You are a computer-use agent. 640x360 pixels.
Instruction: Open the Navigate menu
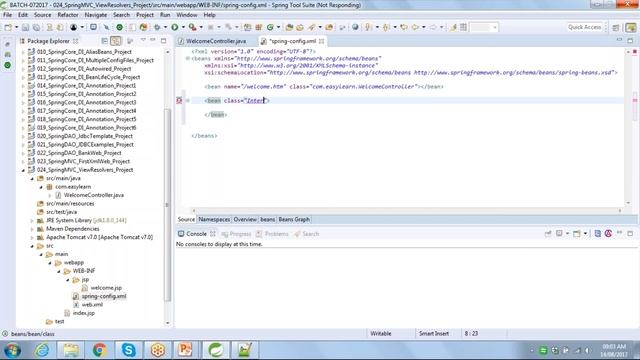pyautogui.click(x=96, y=15)
